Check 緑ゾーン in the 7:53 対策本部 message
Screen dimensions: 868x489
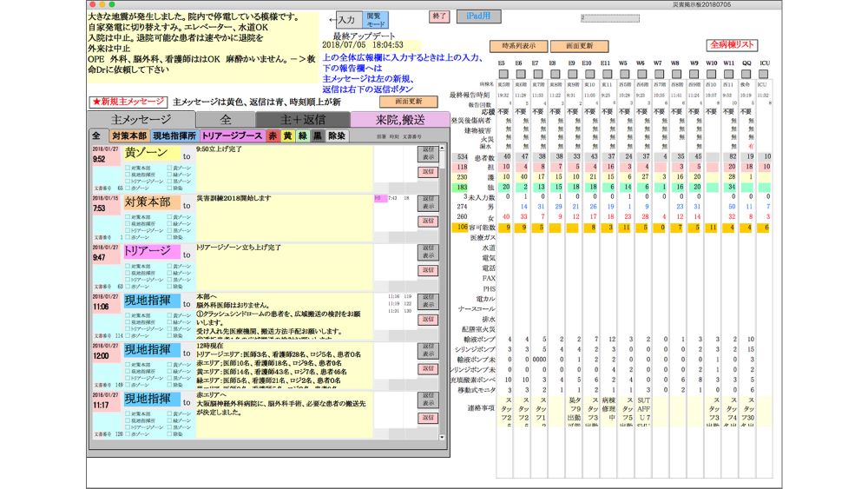point(170,224)
